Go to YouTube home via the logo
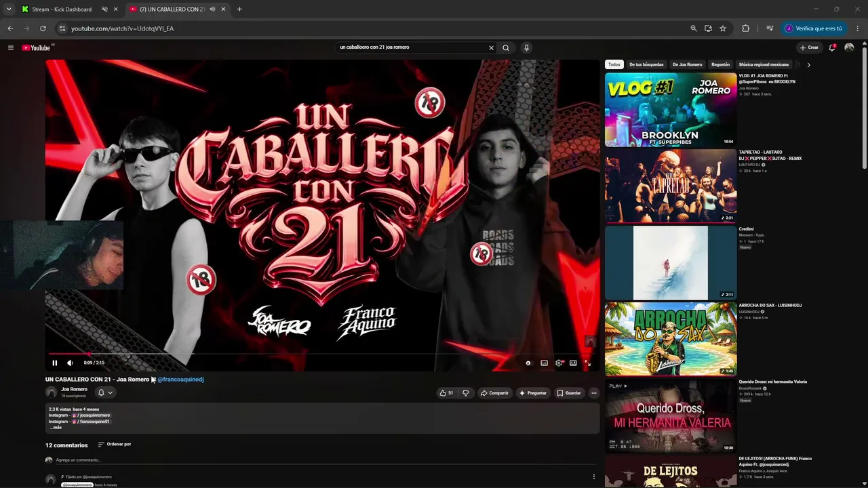Screen dimensions: 868x488 (36, 47)
